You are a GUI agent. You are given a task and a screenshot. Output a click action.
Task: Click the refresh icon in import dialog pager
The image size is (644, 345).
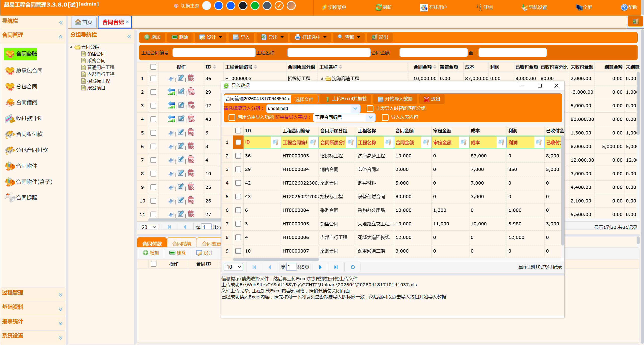(x=353, y=267)
